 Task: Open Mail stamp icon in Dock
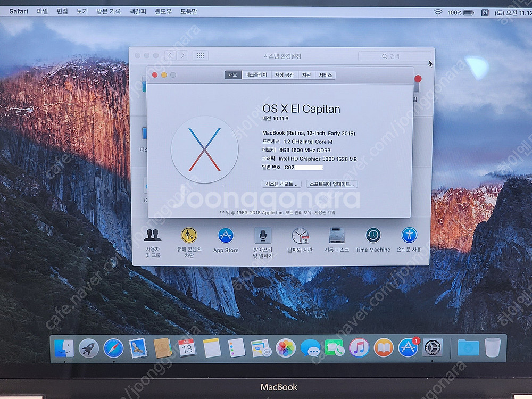138,348
